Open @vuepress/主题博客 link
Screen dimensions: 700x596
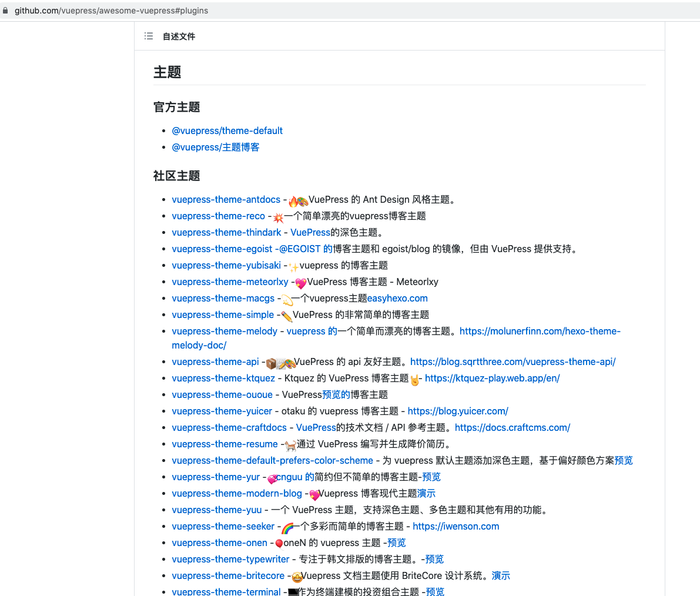point(216,148)
